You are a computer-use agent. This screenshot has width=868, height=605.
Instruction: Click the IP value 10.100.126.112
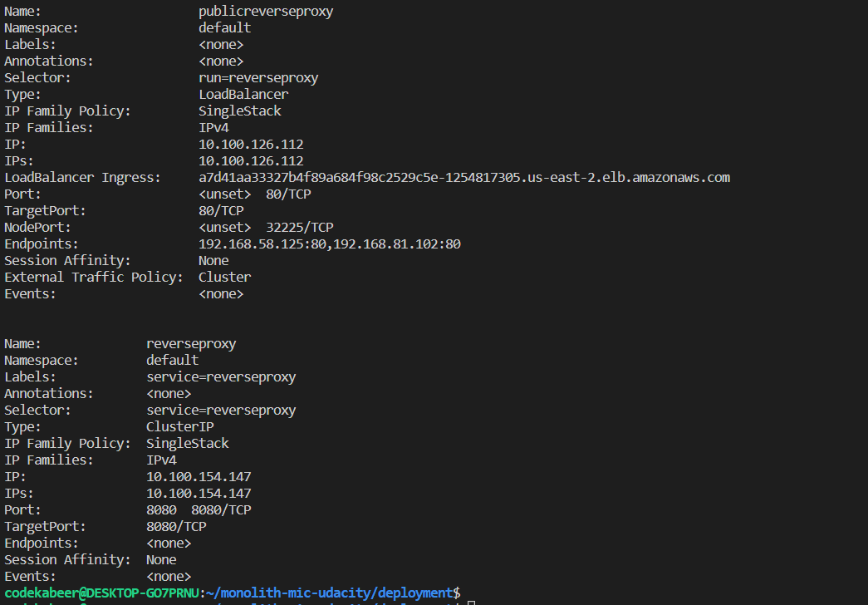coord(250,144)
